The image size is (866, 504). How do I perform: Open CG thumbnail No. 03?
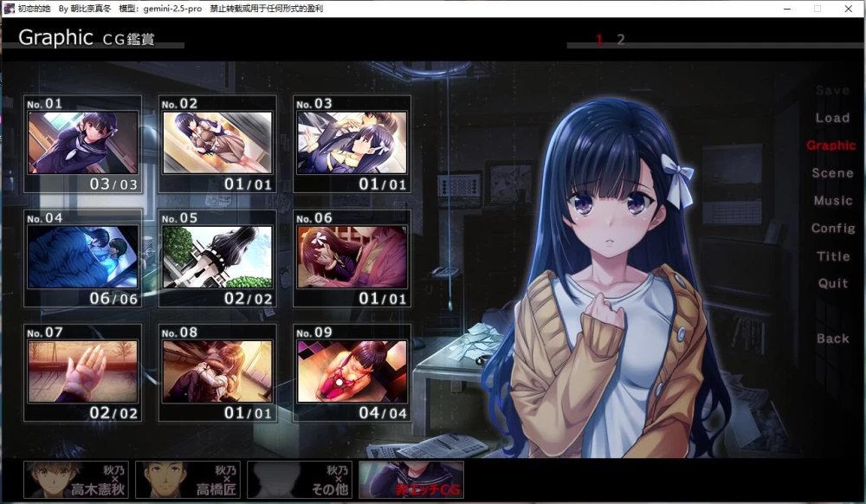point(352,144)
